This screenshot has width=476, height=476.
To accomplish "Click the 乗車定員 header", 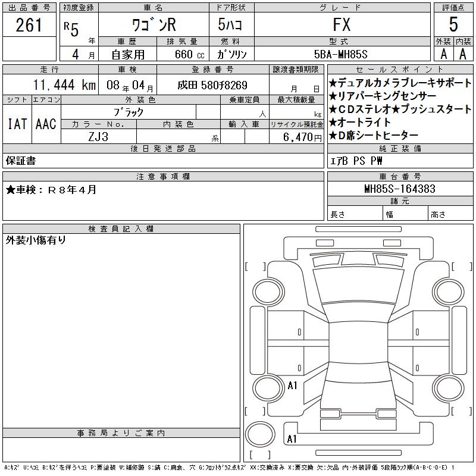I will click(x=245, y=99).
